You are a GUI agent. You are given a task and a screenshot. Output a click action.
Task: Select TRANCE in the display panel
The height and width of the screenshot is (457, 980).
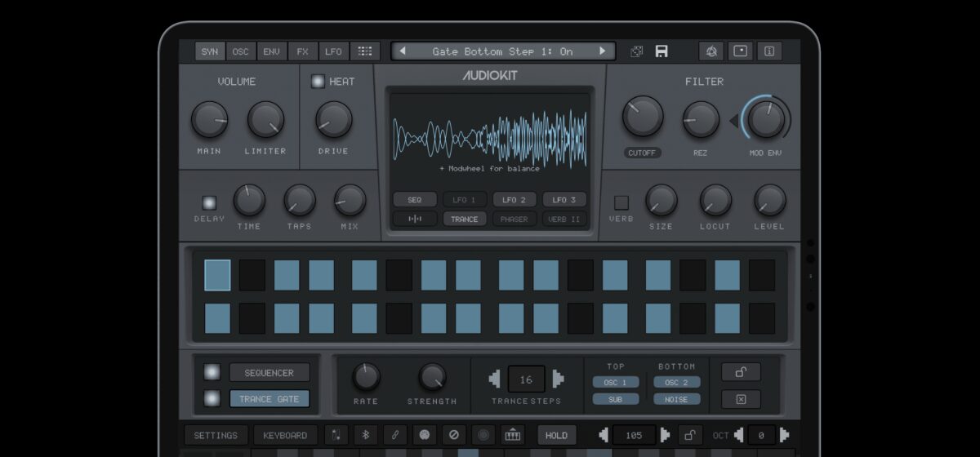point(465,219)
